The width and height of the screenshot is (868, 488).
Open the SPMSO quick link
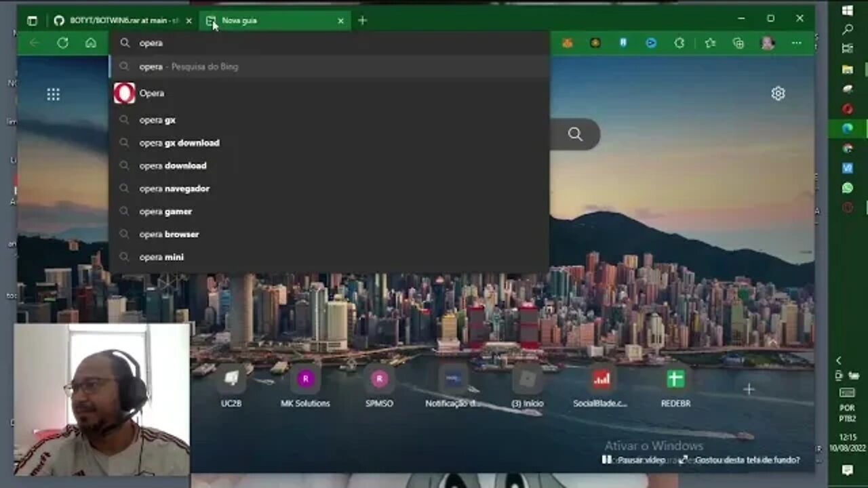pos(379,387)
